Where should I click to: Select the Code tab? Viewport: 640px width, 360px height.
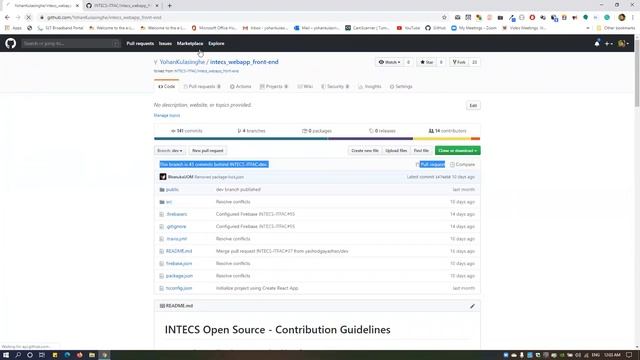[167, 87]
